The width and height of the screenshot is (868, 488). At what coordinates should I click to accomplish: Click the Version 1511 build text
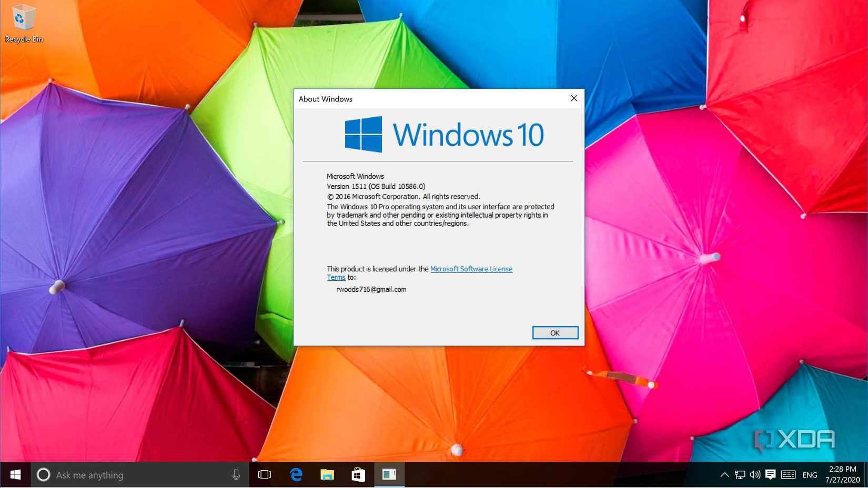[x=376, y=186]
